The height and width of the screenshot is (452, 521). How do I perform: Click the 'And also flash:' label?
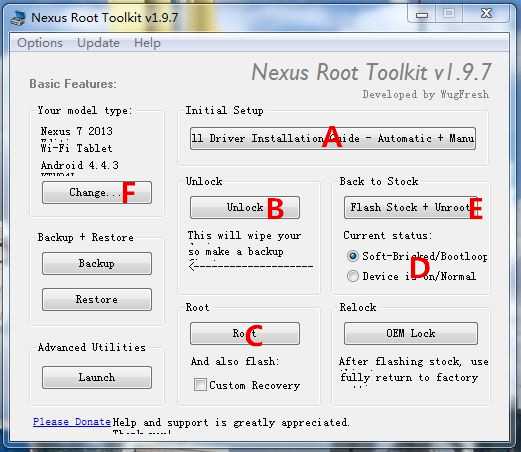point(235,361)
